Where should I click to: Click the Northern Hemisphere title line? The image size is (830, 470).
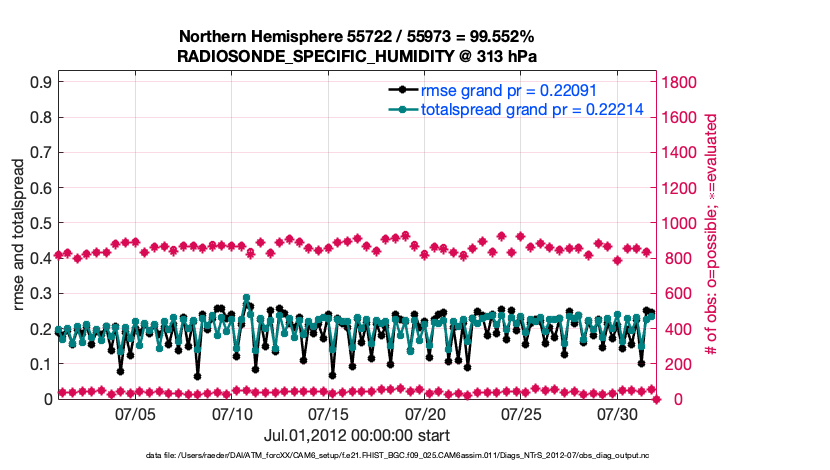tap(364, 36)
